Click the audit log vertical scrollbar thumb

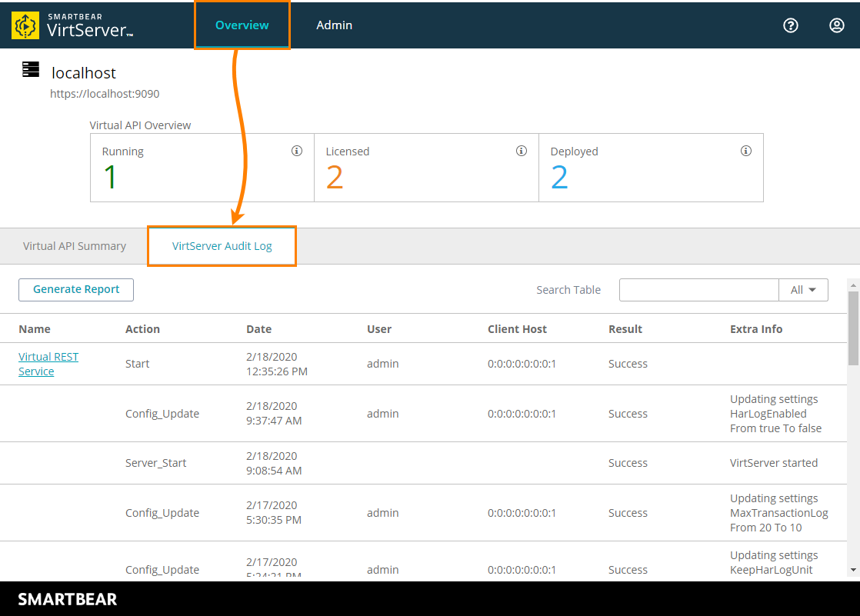[852, 327]
